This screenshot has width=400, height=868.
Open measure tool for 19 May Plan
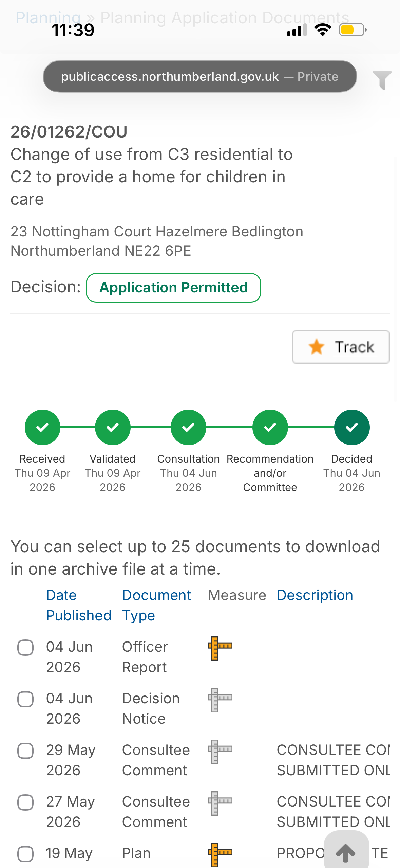pos(220,855)
